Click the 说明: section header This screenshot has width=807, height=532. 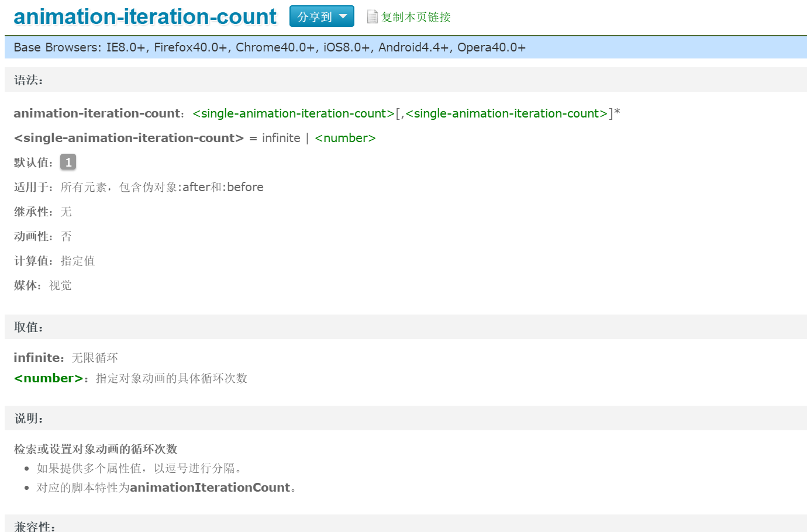pos(406,418)
